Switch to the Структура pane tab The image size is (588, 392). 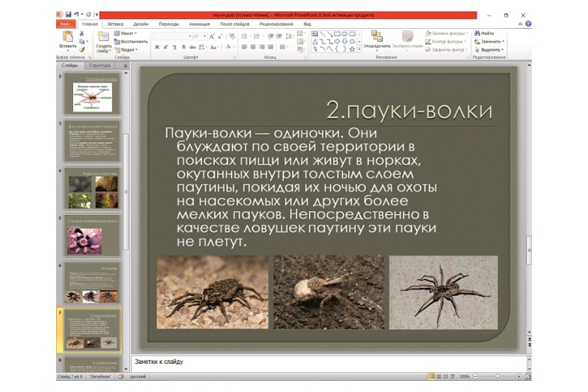click(100, 65)
